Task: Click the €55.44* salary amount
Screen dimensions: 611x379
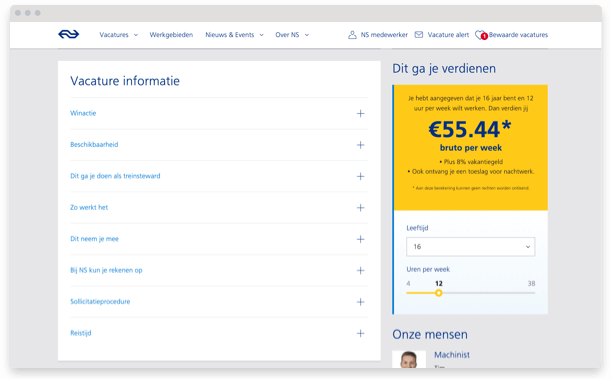Action: 470,129
